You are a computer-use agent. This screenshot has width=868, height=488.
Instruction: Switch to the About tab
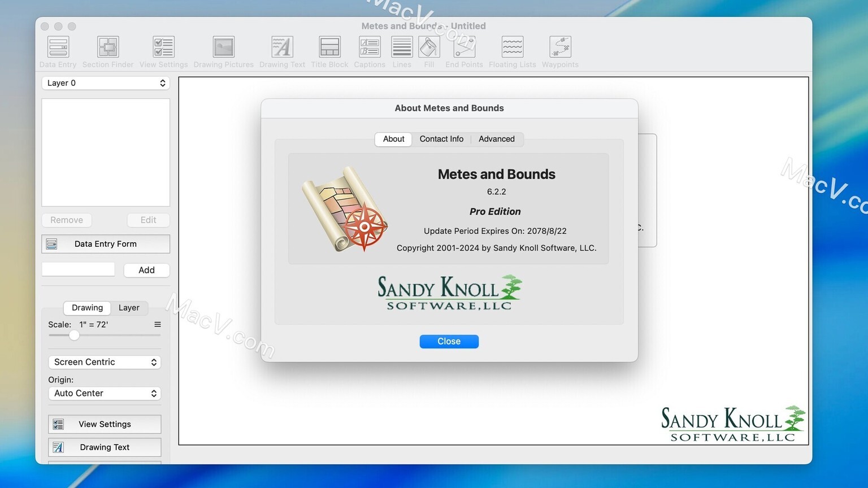tap(393, 139)
